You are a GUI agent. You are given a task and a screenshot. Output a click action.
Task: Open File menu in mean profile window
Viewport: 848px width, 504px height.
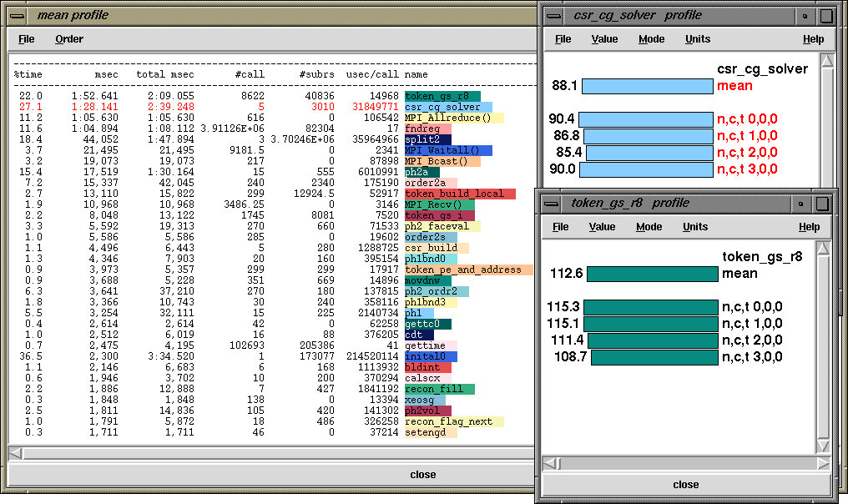(26, 39)
